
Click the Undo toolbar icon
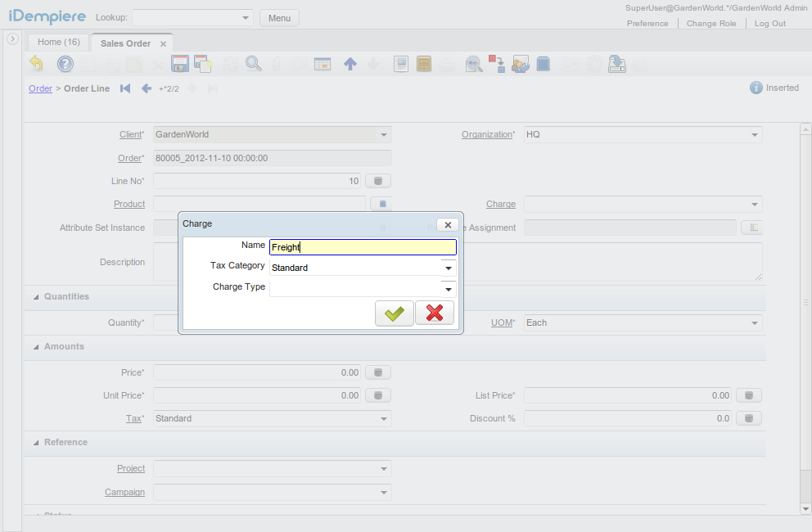click(36, 63)
